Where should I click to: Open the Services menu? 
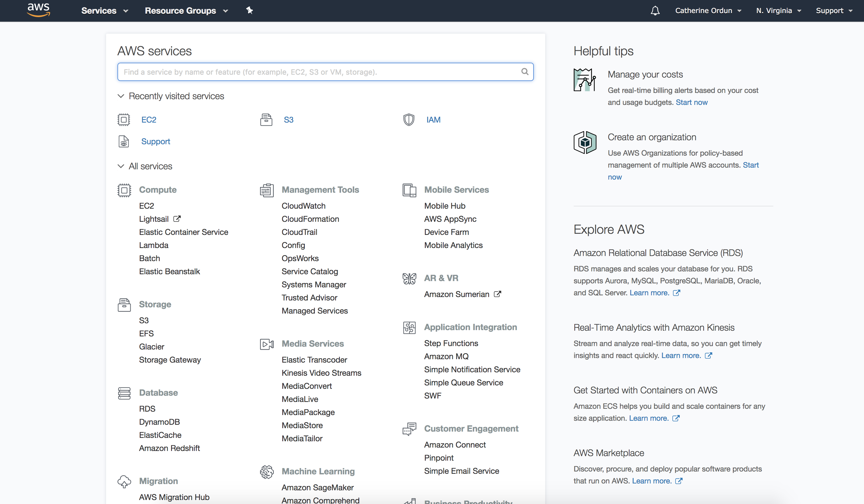click(x=104, y=11)
